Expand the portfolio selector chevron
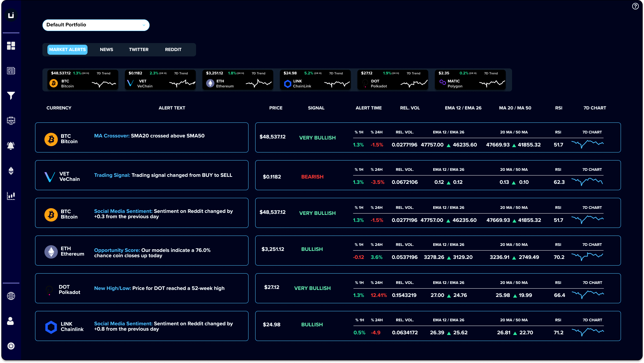The height and width of the screenshot is (363, 644). pyautogui.click(x=144, y=25)
